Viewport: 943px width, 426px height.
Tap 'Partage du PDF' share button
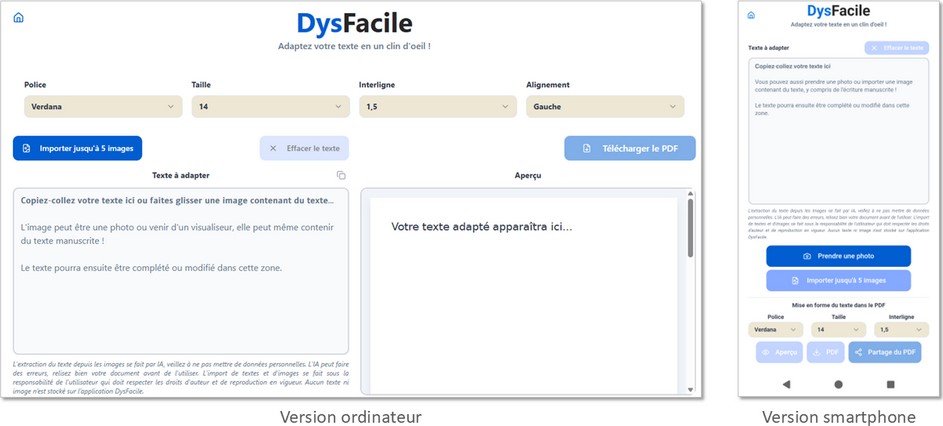click(885, 352)
